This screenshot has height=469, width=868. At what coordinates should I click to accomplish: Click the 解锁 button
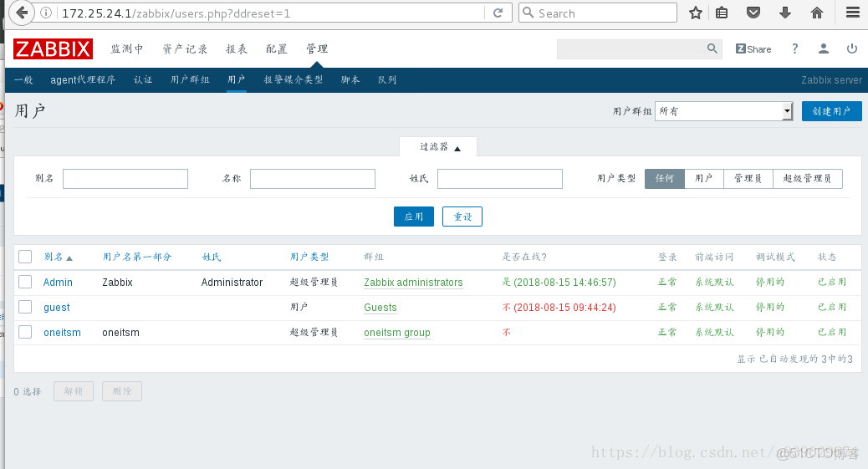[x=74, y=391]
